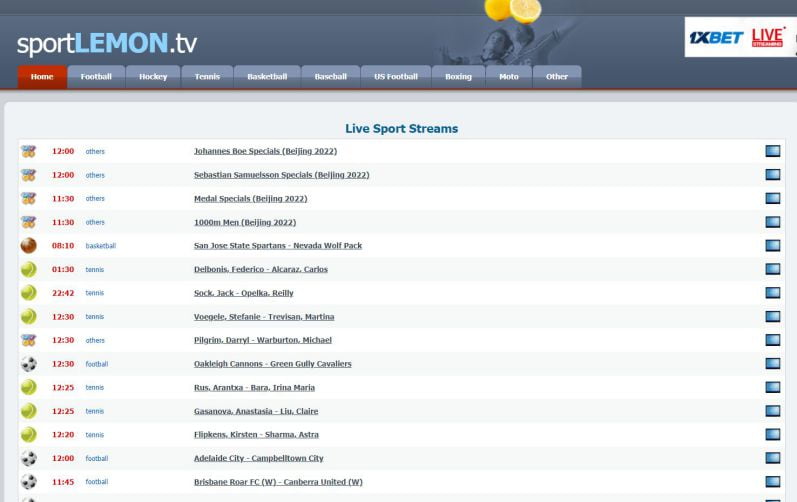Click TV icon for Voegele - Trevisan
This screenshot has height=502, width=797.
tap(773, 317)
